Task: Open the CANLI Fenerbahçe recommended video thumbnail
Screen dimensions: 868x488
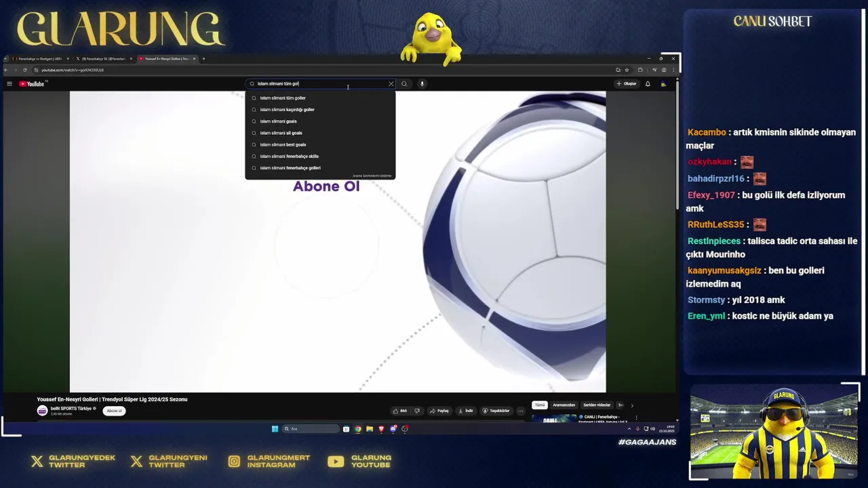Action: click(x=554, y=418)
